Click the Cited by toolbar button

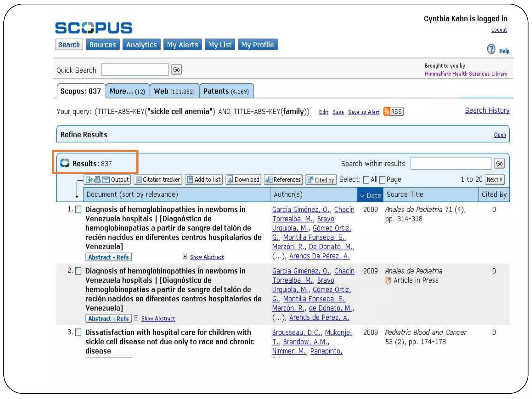[321, 180]
